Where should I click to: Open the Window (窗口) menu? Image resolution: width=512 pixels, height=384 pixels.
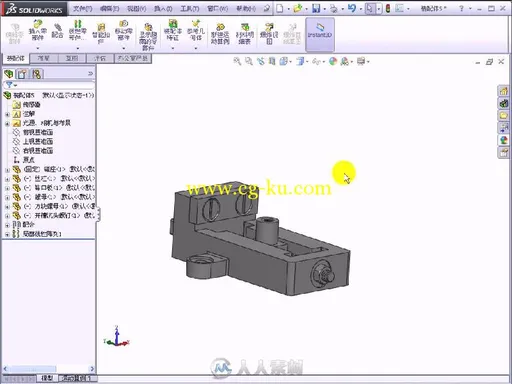(x=217, y=8)
